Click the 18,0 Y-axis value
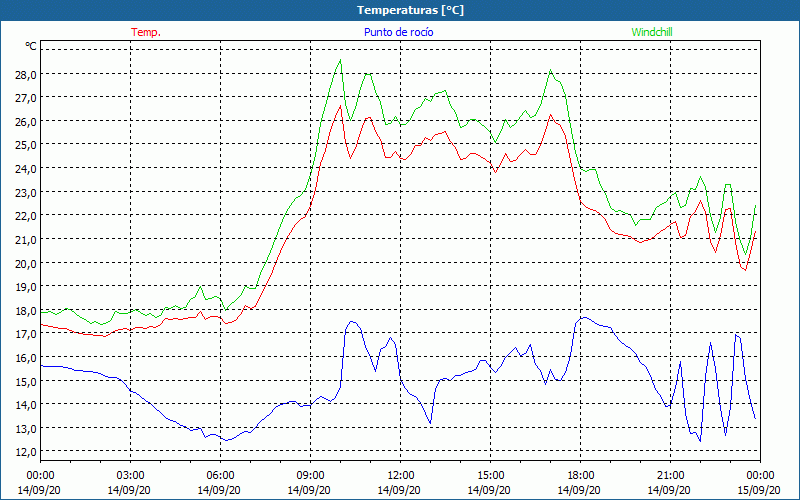This screenshot has height=500, width=800. [x=26, y=311]
